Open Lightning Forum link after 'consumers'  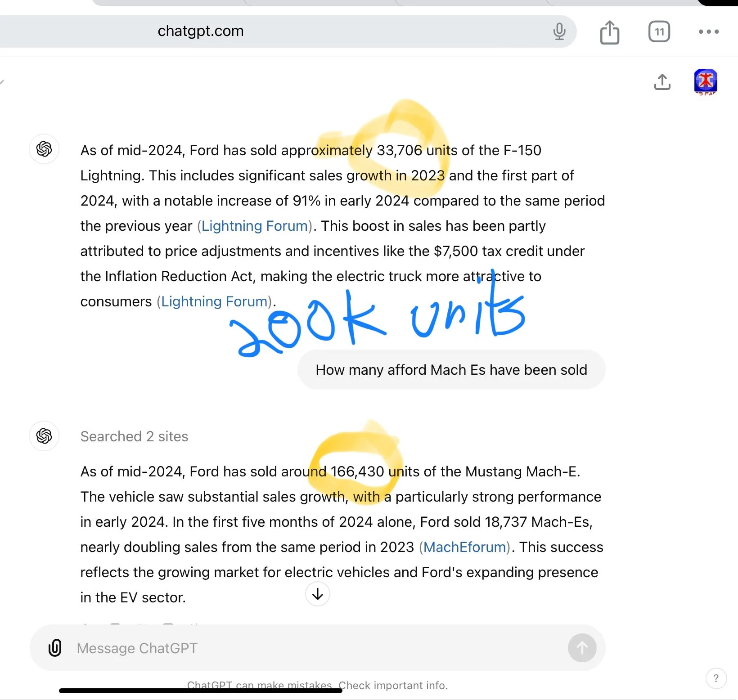pyautogui.click(x=215, y=301)
